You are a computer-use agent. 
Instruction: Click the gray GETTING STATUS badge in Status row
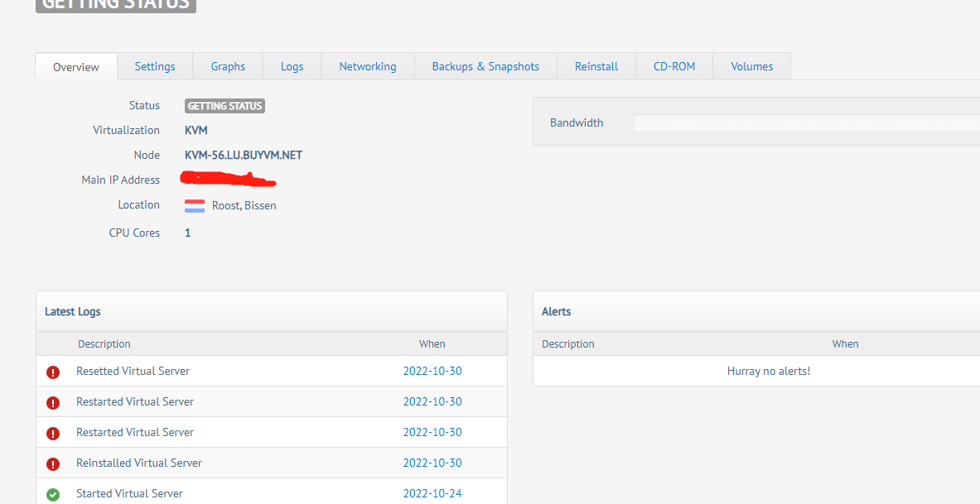pos(224,106)
